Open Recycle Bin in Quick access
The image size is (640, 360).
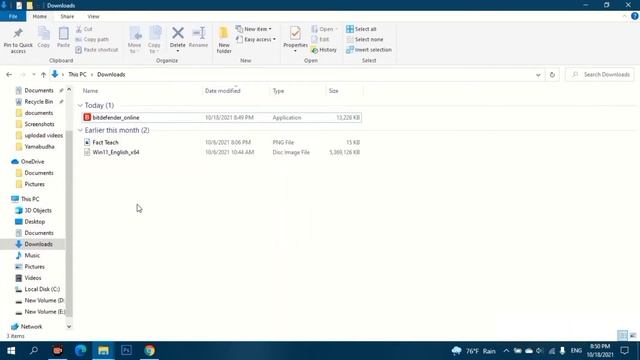pos(38,102)
